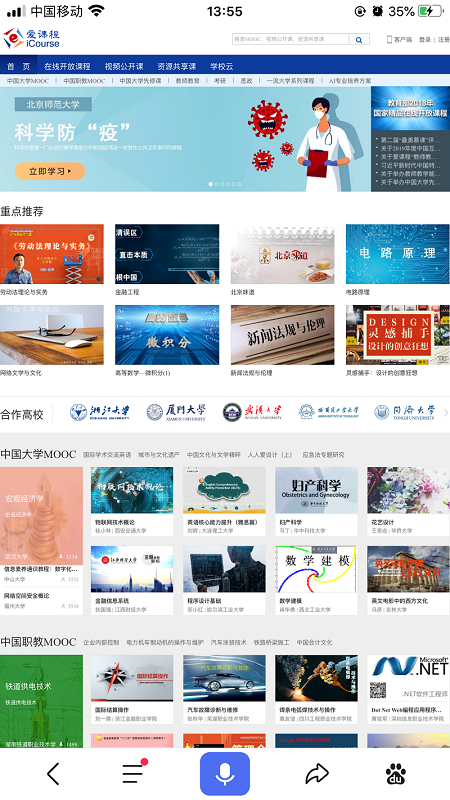Select the first carousel dot indicator
This screenshot has height=800, width=450.
coord(211,184)
